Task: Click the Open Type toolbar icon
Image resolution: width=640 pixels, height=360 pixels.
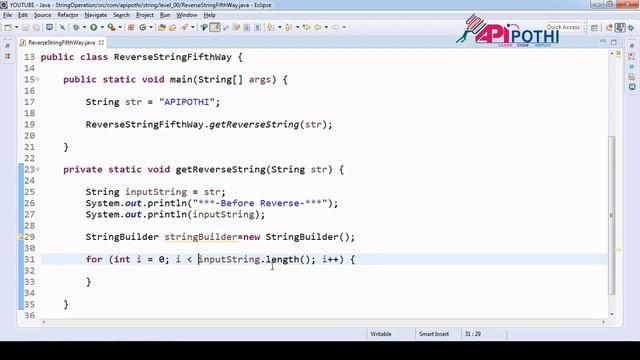Action: (x=162, y=27)
